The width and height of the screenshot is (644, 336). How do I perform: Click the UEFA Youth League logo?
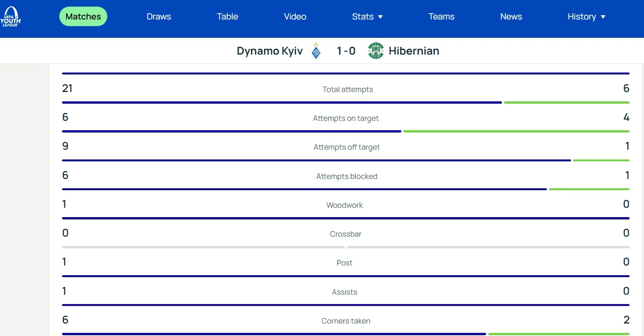click(x=11, y=17)
